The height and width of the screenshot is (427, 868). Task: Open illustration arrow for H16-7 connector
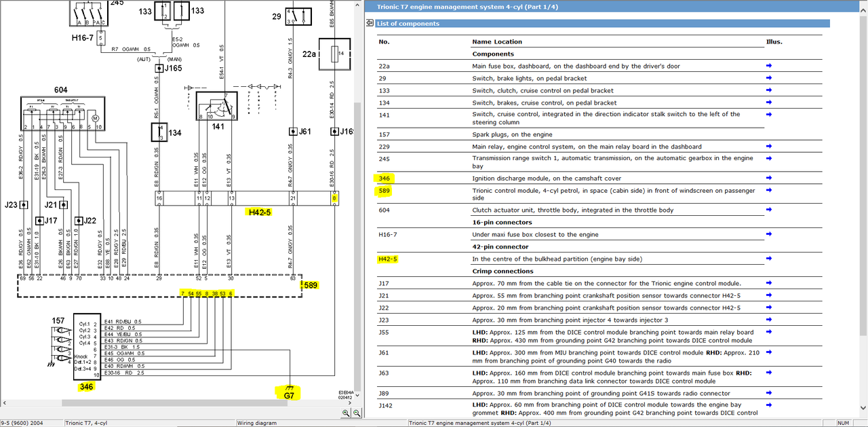click(x=769, y=234)
